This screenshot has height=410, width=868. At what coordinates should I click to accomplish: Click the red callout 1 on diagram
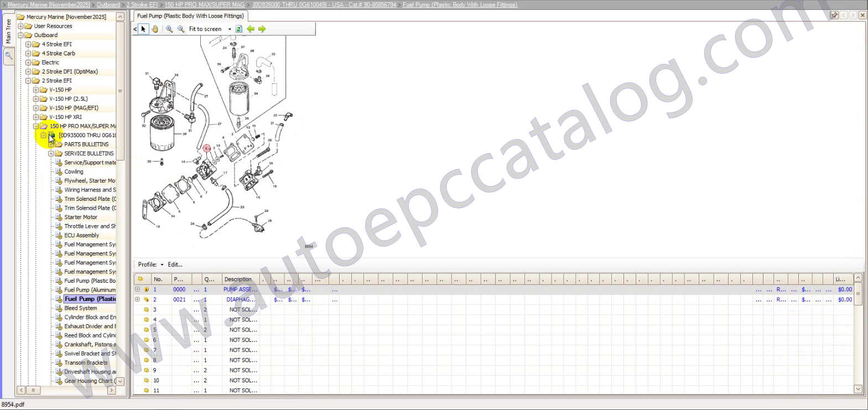tap(206, 148)
